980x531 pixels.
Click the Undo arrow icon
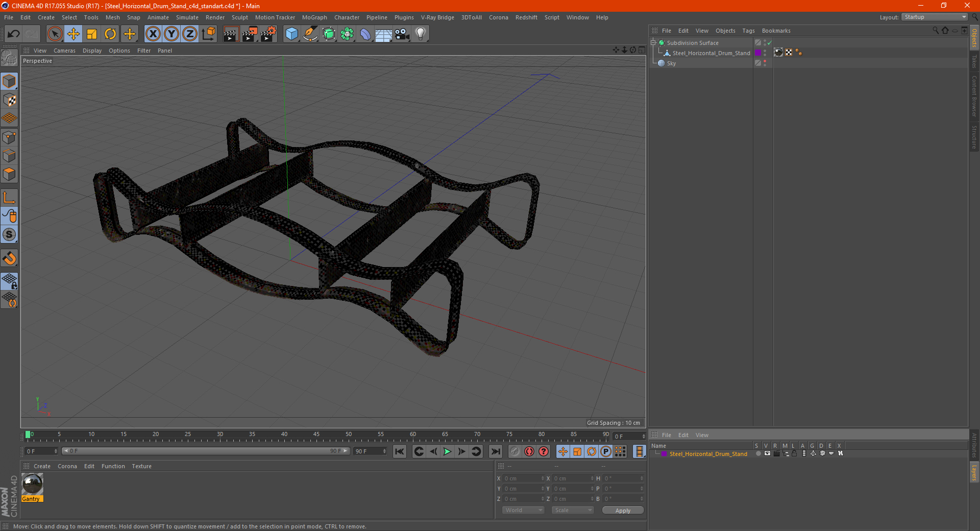(14, 34)
